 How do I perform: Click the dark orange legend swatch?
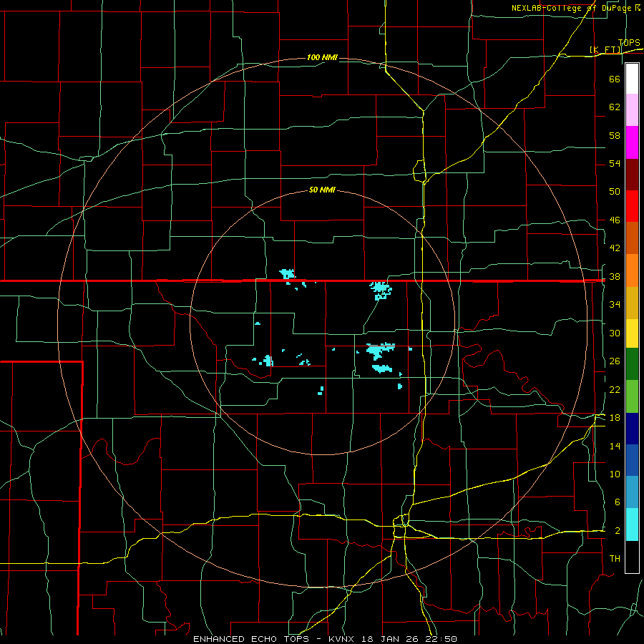click(x=632, y=238)
